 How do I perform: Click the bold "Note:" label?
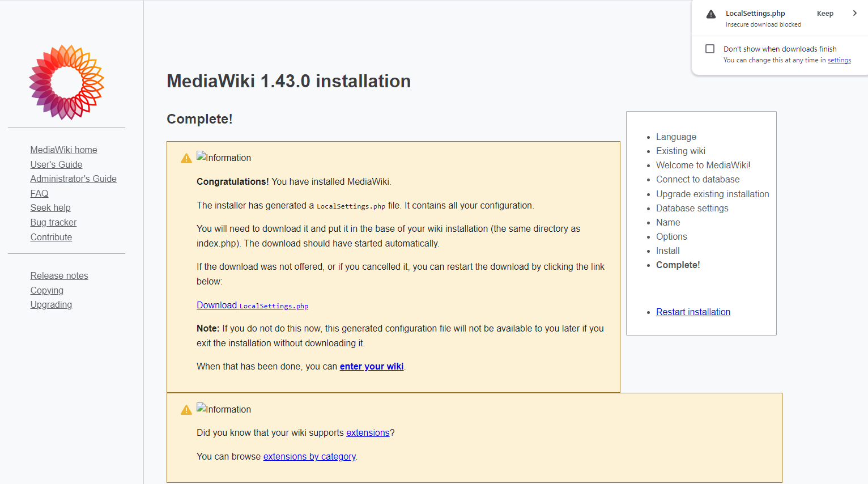[x=208, y=328]
